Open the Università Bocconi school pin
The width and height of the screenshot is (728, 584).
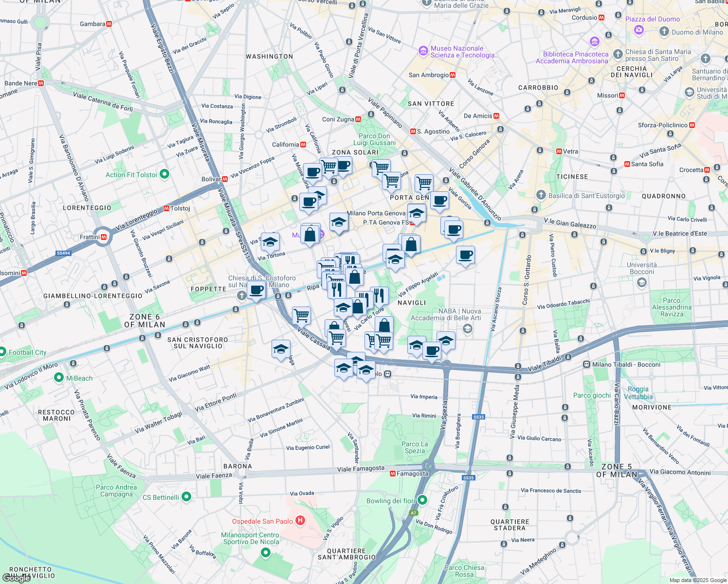tap(642, 282)
